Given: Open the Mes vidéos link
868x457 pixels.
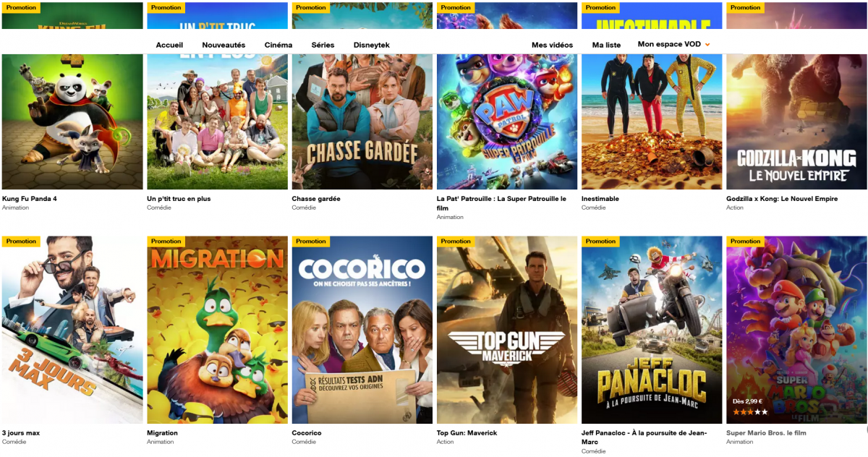Looking at the screenshot, I should pyautogui.click(x=552, y=45).
